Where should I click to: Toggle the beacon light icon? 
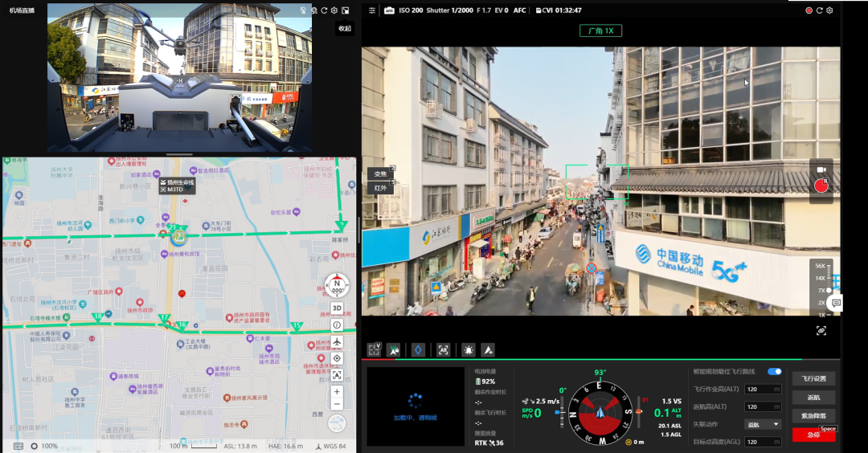tap(469, 349)
